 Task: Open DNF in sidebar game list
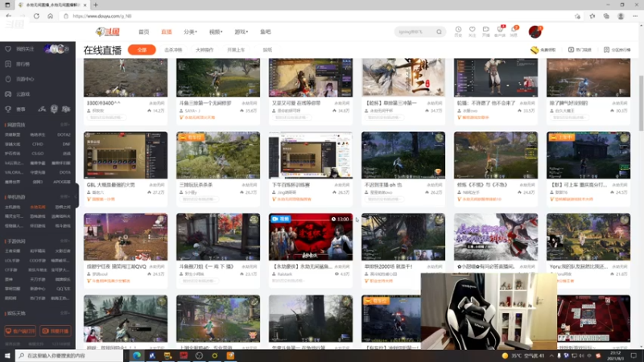click(66, 144)
